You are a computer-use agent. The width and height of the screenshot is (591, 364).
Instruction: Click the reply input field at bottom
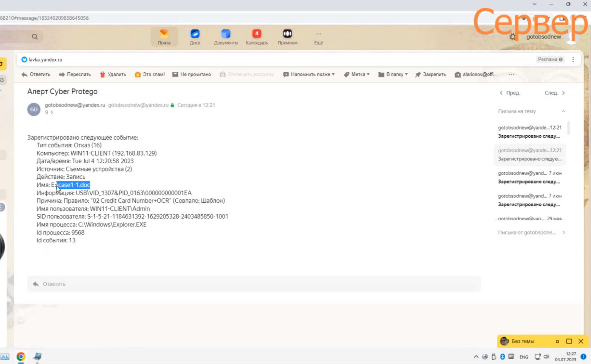pyautogui.click(x=254, y=284)
